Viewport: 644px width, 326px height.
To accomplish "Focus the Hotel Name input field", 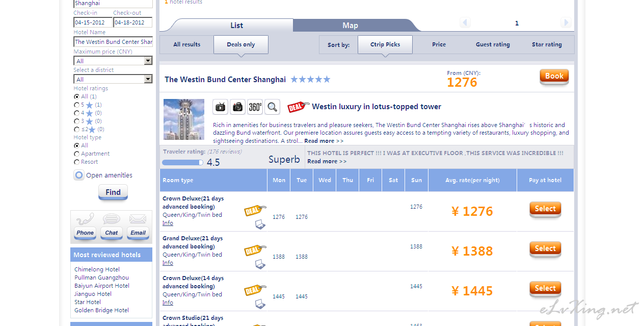I will (113, 42).
